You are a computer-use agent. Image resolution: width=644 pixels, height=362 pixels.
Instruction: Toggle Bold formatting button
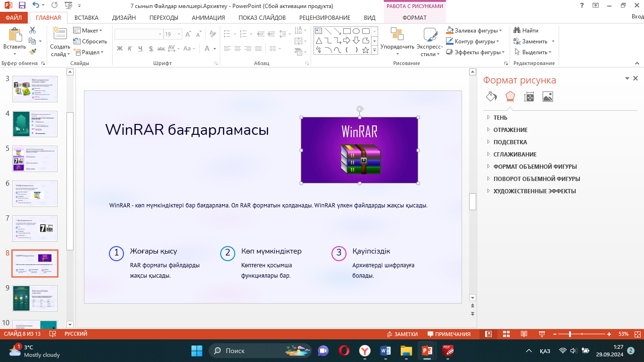point(120,49)
